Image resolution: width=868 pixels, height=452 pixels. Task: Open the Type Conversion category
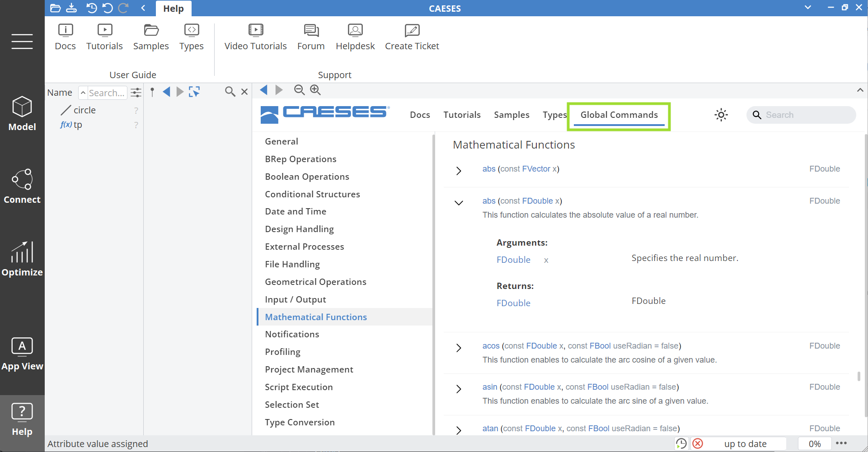click(300, 422)
